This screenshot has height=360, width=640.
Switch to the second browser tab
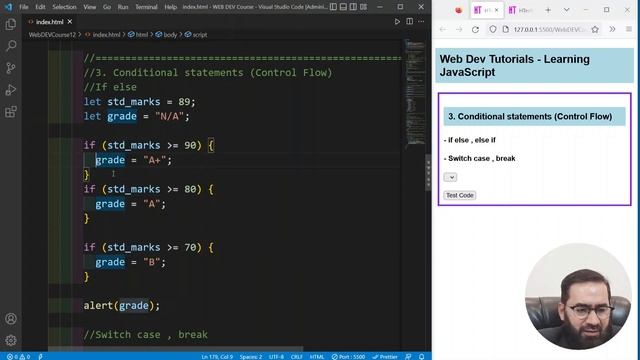[x=521, y=10]
